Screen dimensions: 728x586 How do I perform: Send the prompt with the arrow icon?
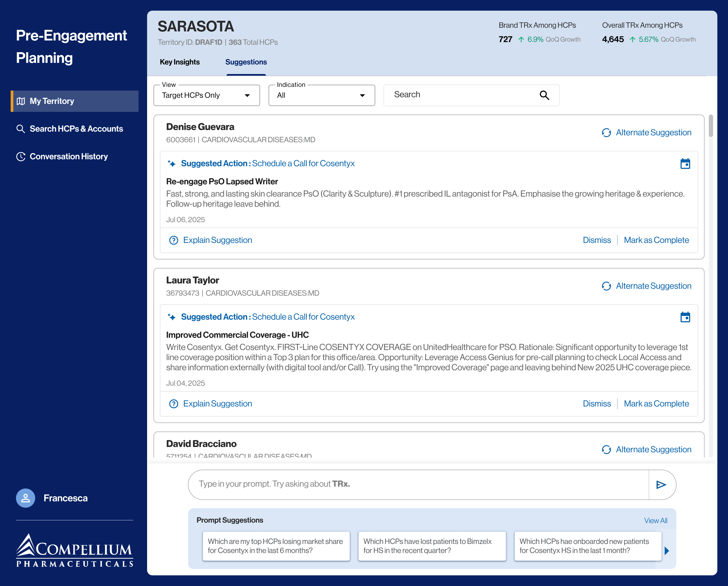(661, 485)
